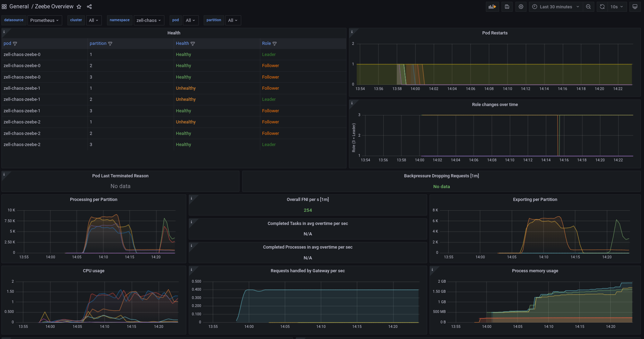
Task: Select Unhealthy cell for zeebe-2 partition 1
Action: point(217,122)
